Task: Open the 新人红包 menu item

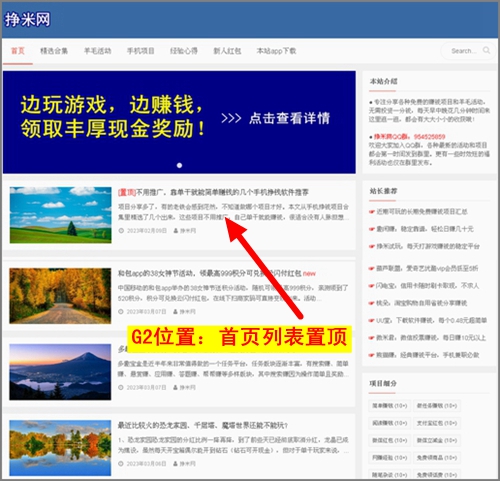Action: pyautogui.click(x=227, y=51)
